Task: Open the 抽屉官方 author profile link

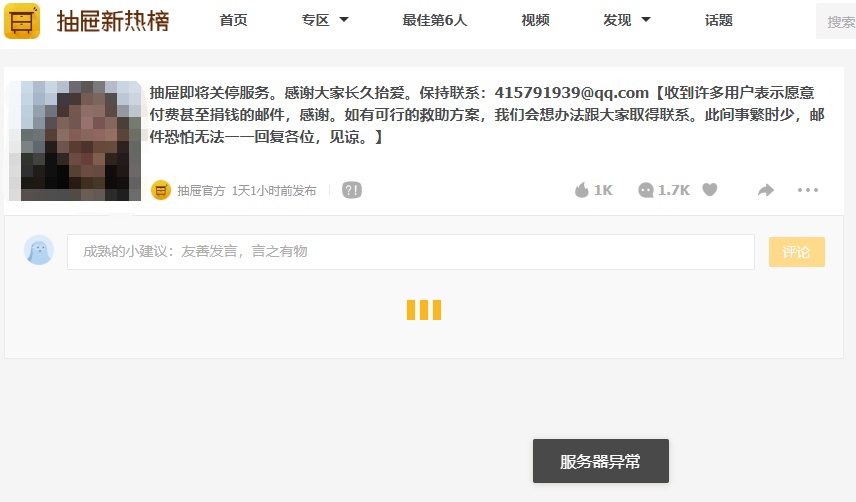Action: point(201,190)
